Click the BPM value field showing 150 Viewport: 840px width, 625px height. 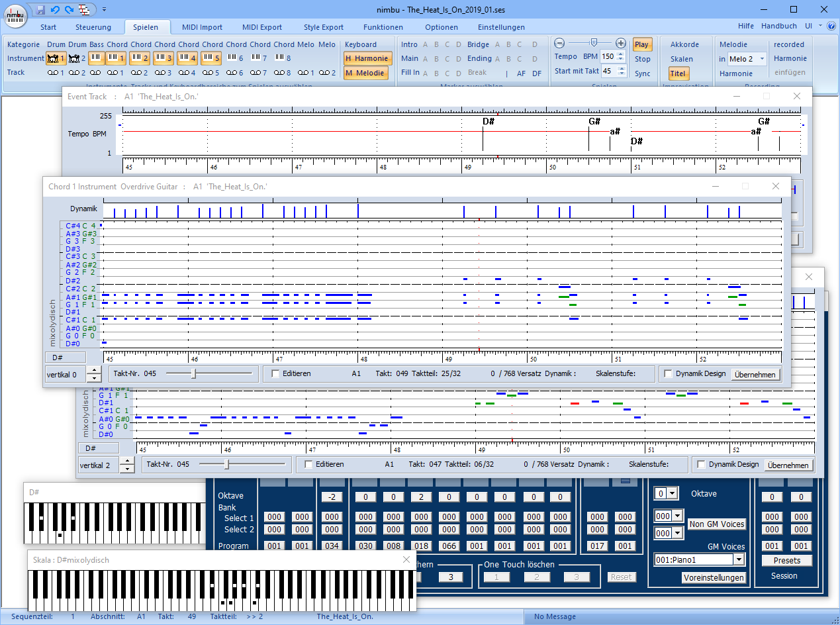coord(608,57)
